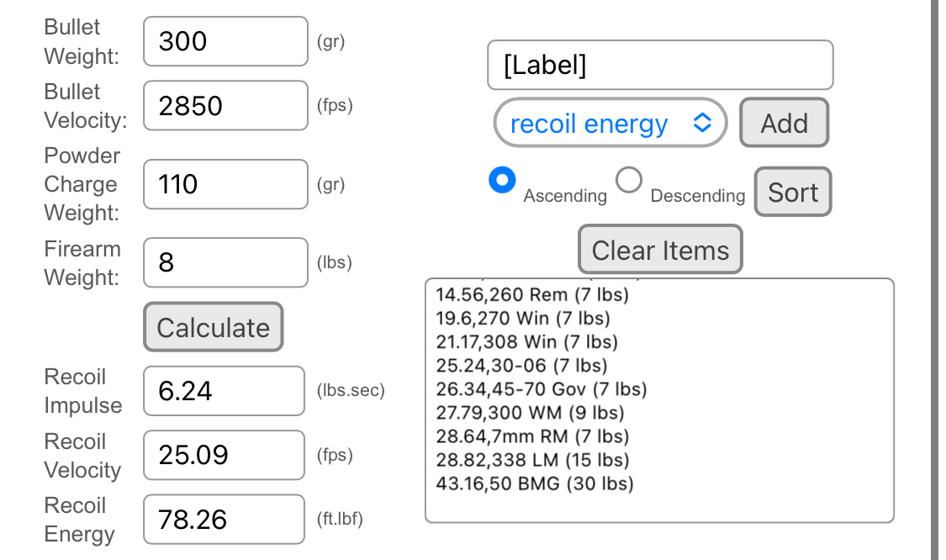946x560 pixels.
Task: Select list item 26.34,45-70 Gov (7 lbs)
Action: [542, 389]
